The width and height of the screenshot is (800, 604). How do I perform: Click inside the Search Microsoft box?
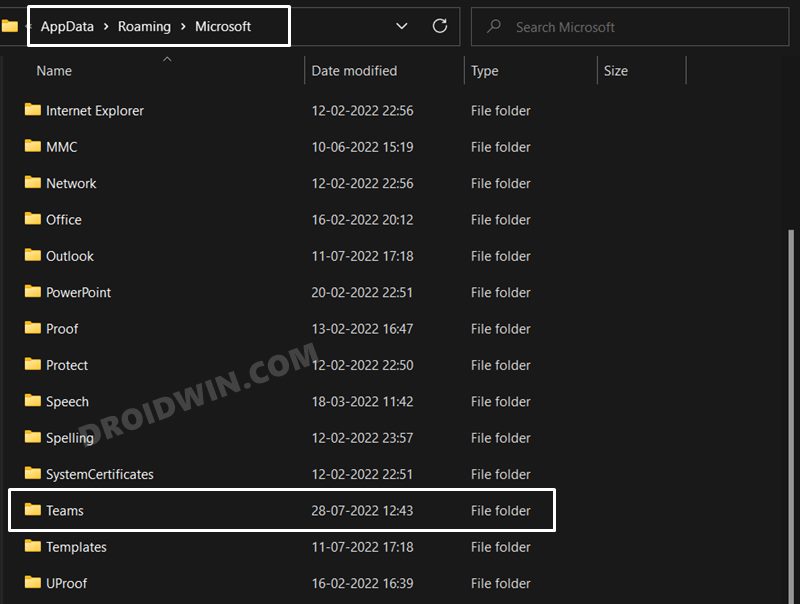coord(630,27)
